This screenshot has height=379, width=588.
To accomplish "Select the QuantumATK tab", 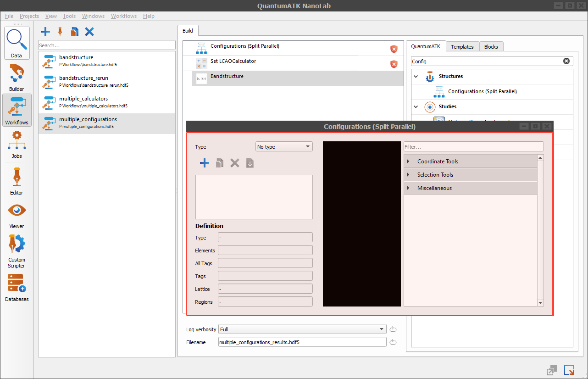I will pyautogui.click(x=426, y=46).
